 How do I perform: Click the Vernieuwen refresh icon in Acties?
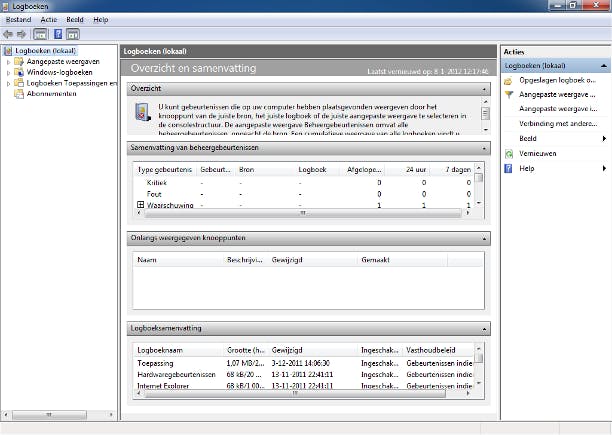[x=509, y=153]
